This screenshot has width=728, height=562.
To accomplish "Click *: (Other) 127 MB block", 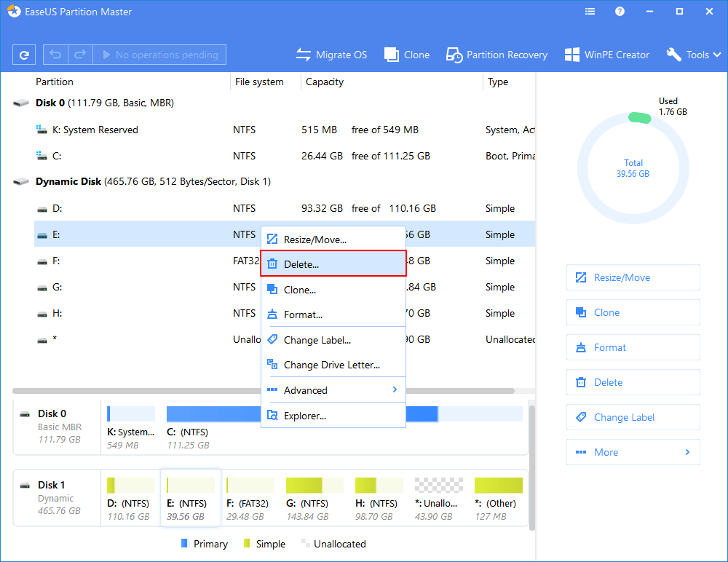I will [498, 499].
